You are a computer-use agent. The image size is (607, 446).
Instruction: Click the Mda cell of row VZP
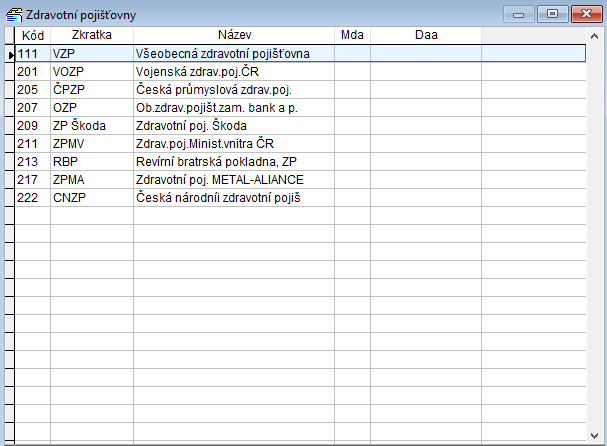[352, 54]
